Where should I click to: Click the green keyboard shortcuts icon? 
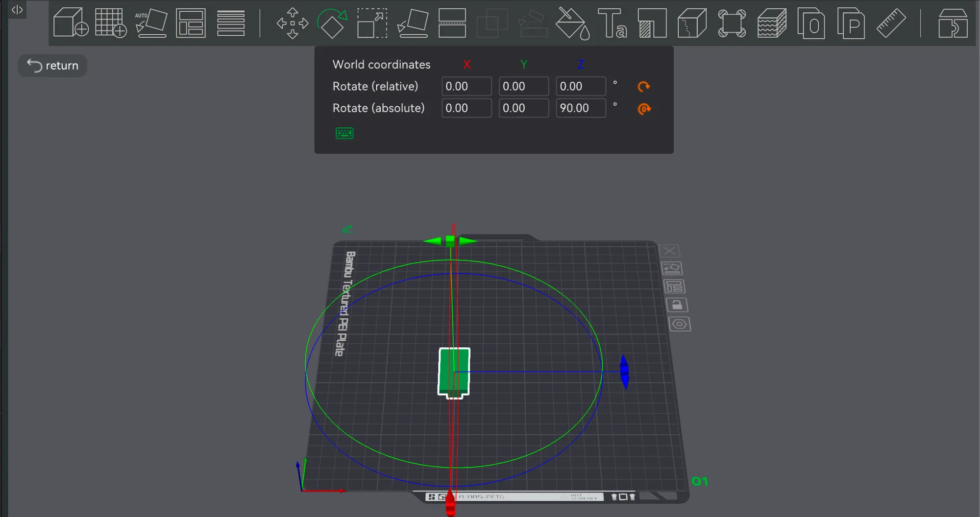(x=344, y=133)
